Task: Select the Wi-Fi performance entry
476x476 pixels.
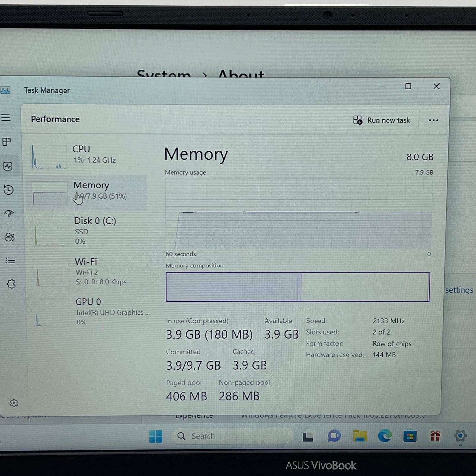Action: pos(88,271)
